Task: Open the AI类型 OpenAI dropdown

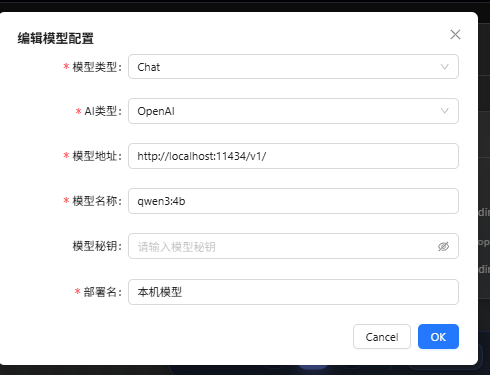Action: coord(293,111)
